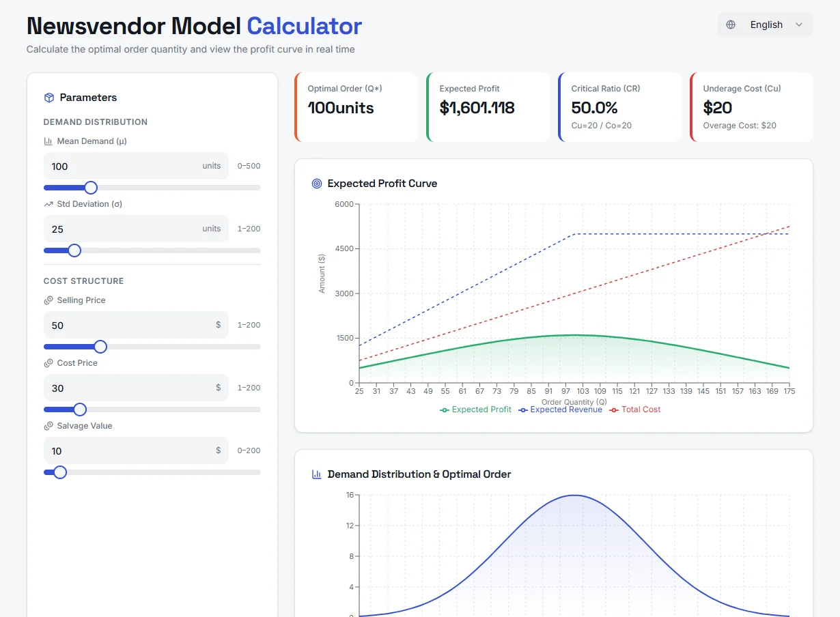
Task: Click the Critical Ratio value "50.0%"
Action: 594,108
